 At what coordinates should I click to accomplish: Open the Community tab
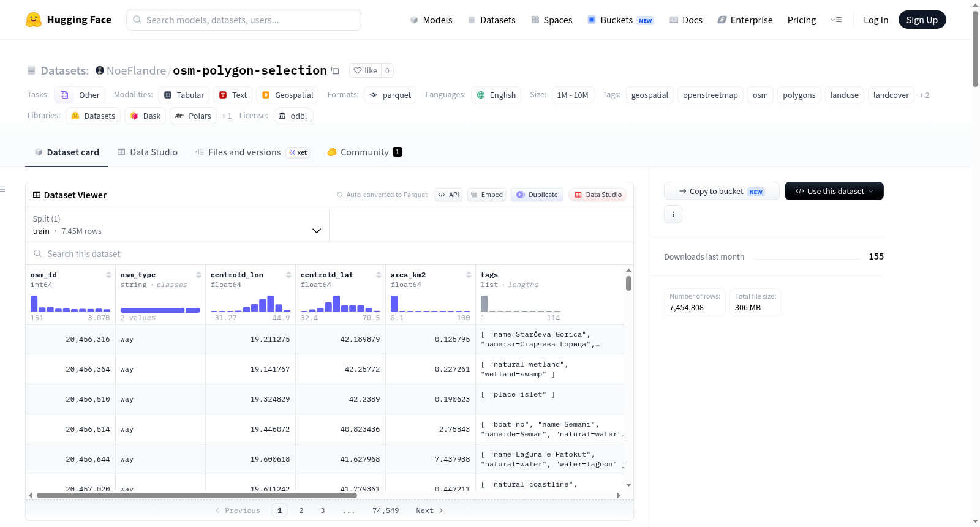click(x=364, y=152)
